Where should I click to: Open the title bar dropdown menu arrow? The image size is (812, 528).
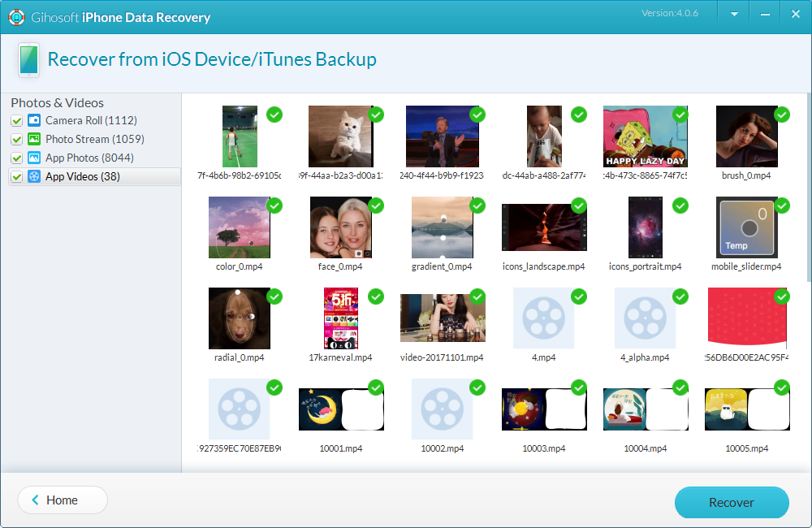tap(734, 14)
